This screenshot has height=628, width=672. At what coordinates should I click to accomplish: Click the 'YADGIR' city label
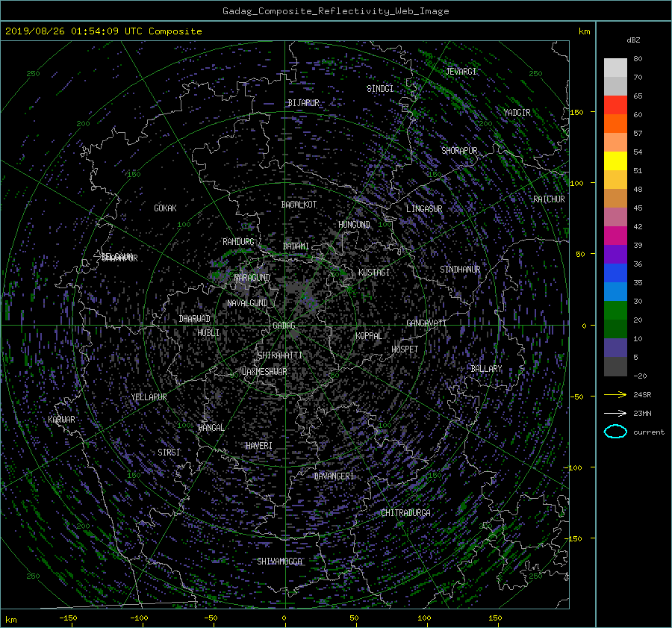tap(517, 113)
